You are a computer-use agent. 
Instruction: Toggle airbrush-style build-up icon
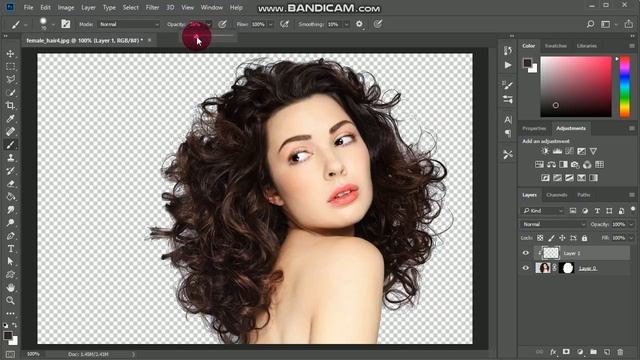[284, 24]
